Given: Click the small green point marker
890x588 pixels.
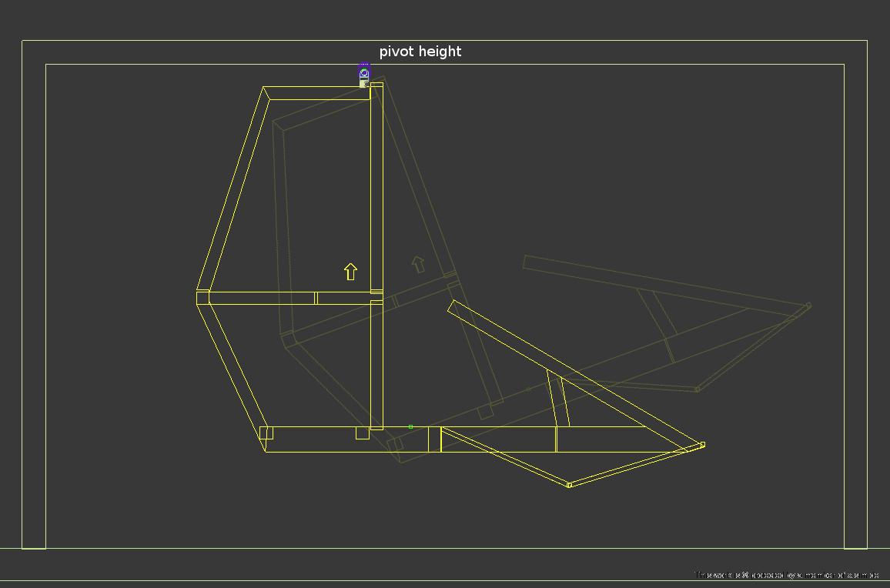Looking at the screenshot, I should point(410,426).
